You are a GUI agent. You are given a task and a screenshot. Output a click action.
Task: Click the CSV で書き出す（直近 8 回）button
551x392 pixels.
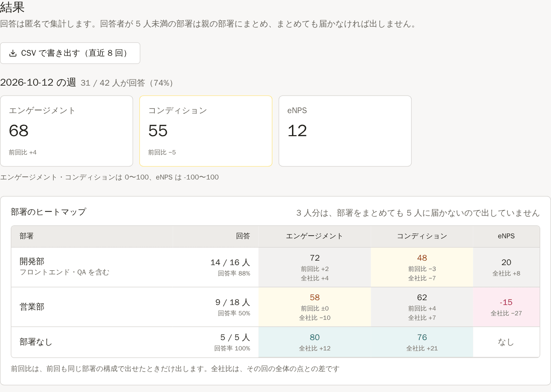[70, 53]
